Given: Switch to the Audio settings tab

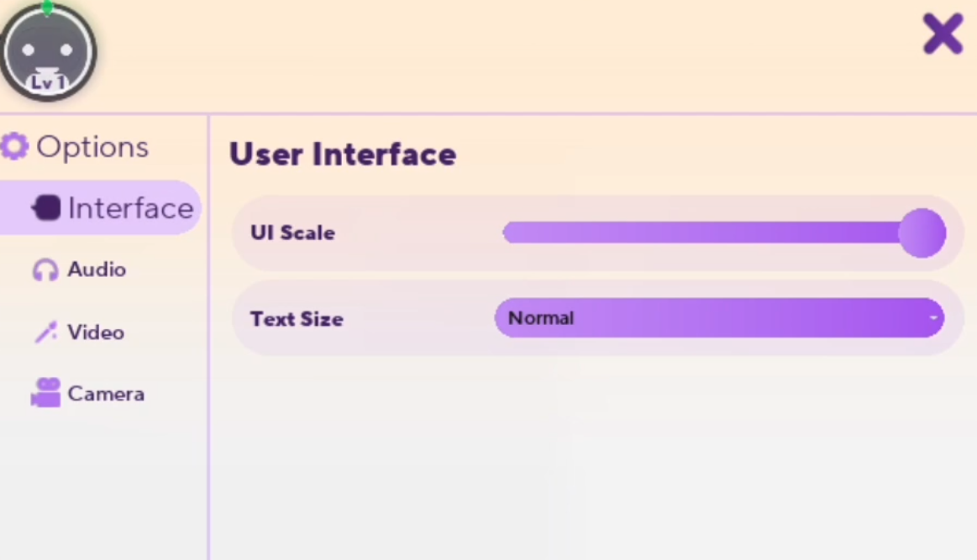Looking at the screenshot, I should pyautogui.click(x=97, y=270).
